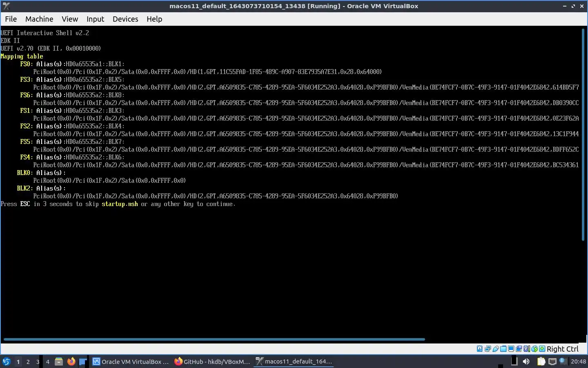This screenshot has width=588, height=368.
Task: Click the CPU virtualization status icon
Action: click(527, 349)
